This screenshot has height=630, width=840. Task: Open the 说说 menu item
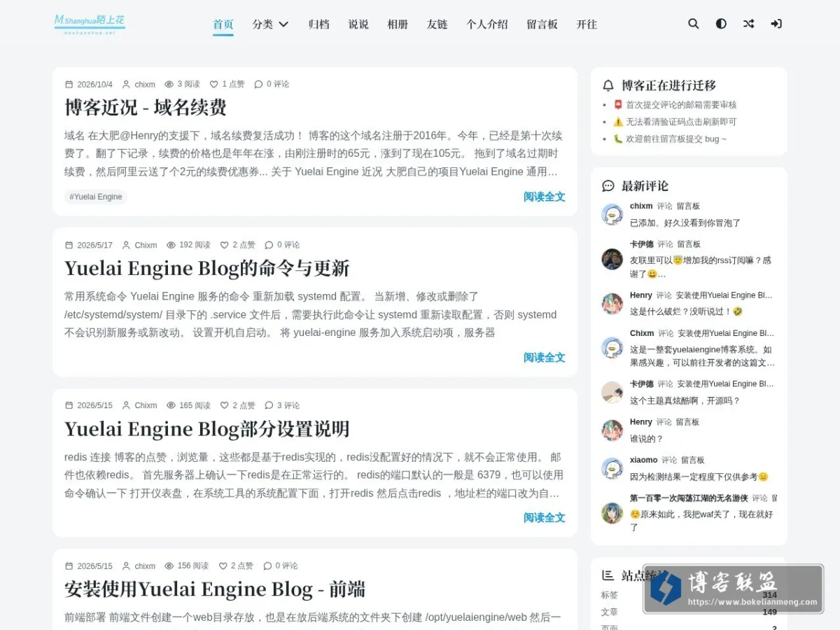click(x=358, y=24)
